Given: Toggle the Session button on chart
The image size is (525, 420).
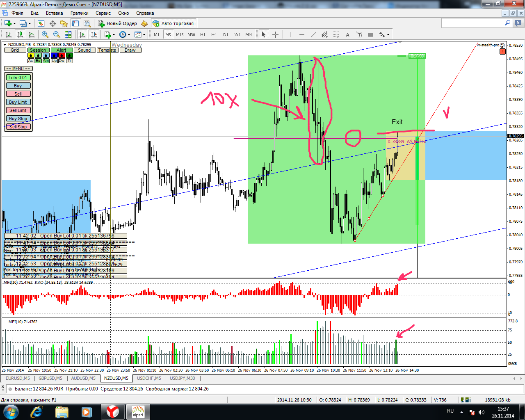Looking at the screenshot, I should point(38,50).
